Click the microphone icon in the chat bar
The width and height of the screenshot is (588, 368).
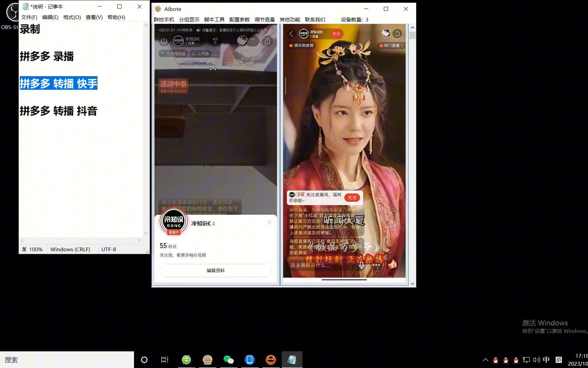(x=361, y=265)
